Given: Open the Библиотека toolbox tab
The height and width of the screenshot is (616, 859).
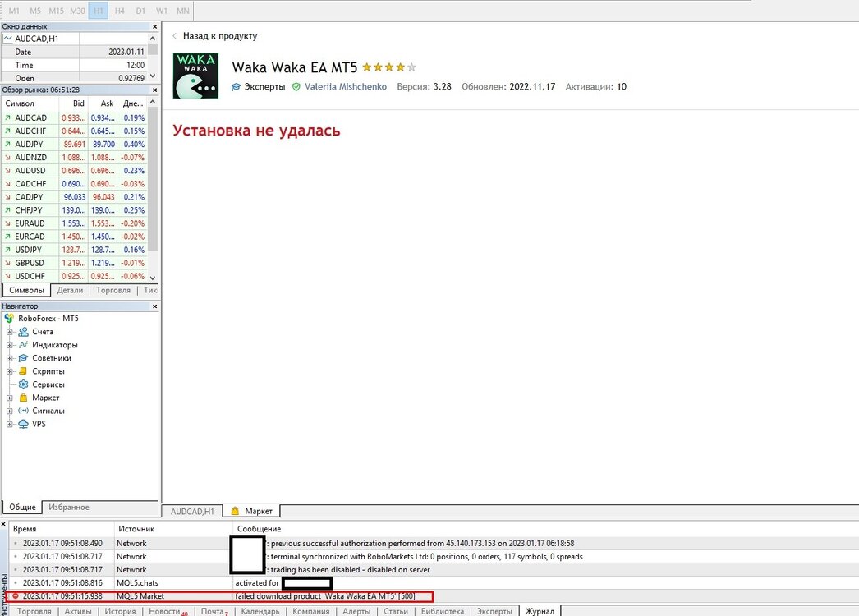Looking at the screenshot, I should [x=442, y=611].
